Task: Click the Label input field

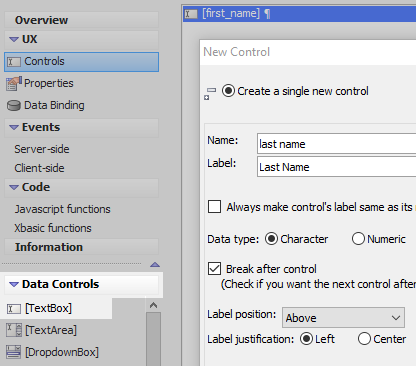Action: tap(337, 167)
